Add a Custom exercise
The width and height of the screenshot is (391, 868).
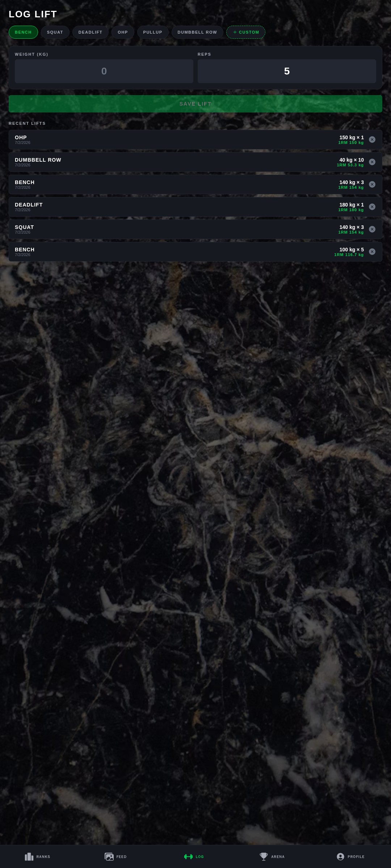[246, 32]
